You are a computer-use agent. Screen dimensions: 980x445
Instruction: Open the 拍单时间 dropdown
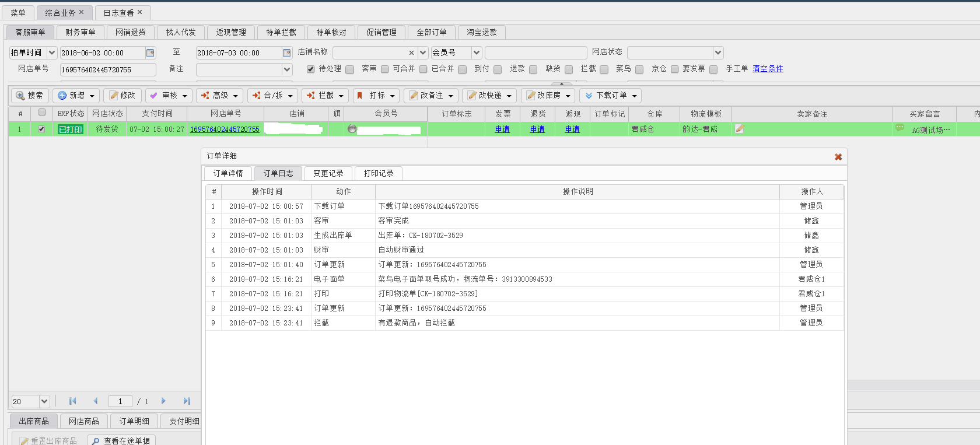(x=52, y=53)
